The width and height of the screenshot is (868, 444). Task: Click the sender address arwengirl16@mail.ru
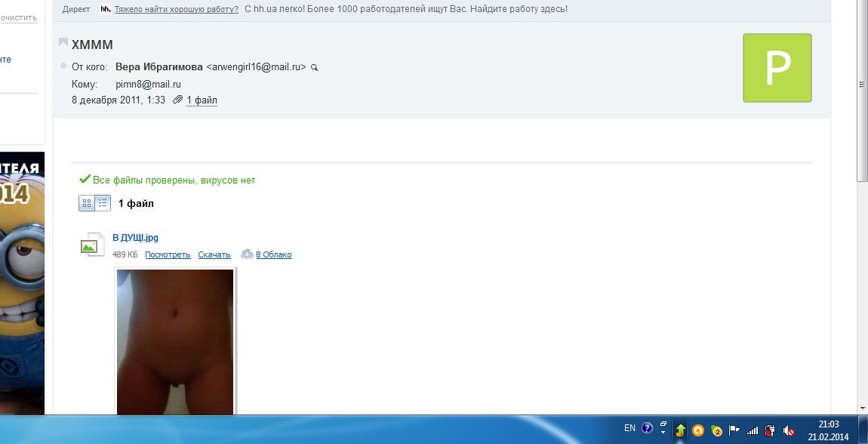point(257,67)
